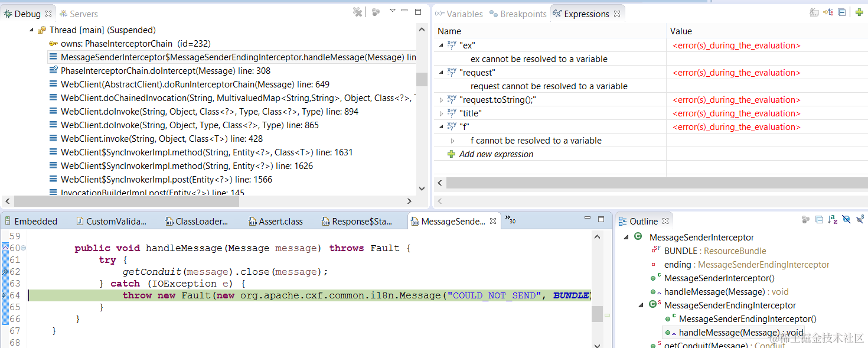Expand the "title" expression
Viewport: 868px width, 348px height.
(x=440, y=113)
